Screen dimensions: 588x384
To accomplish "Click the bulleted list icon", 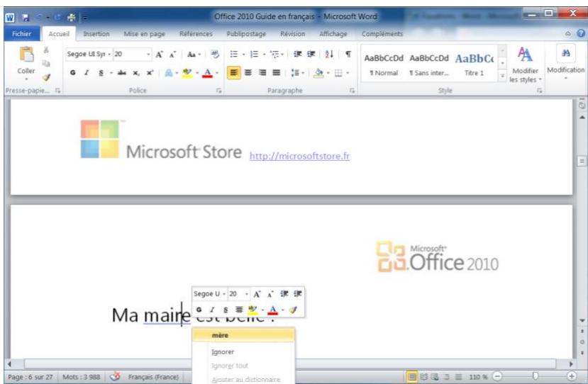I will 234,55.
